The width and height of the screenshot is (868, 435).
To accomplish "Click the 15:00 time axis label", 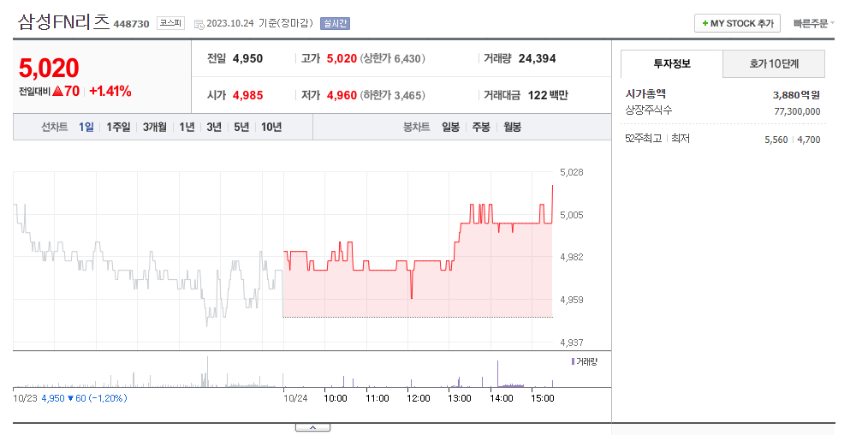I will [x=542, y=398].
